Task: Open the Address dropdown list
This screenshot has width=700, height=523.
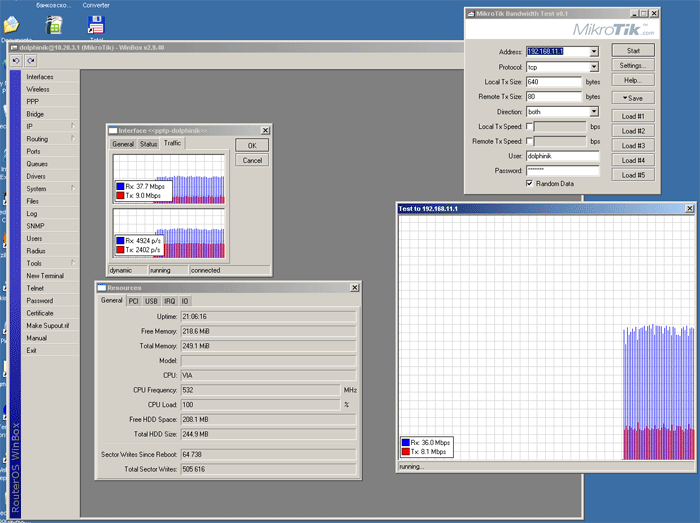Action: pos(594,52)
